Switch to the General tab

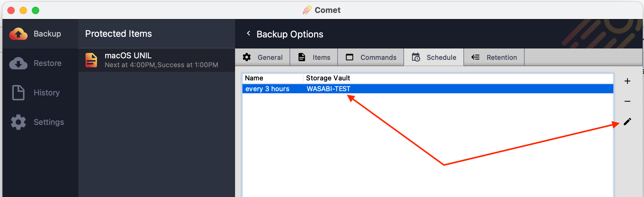263,57
